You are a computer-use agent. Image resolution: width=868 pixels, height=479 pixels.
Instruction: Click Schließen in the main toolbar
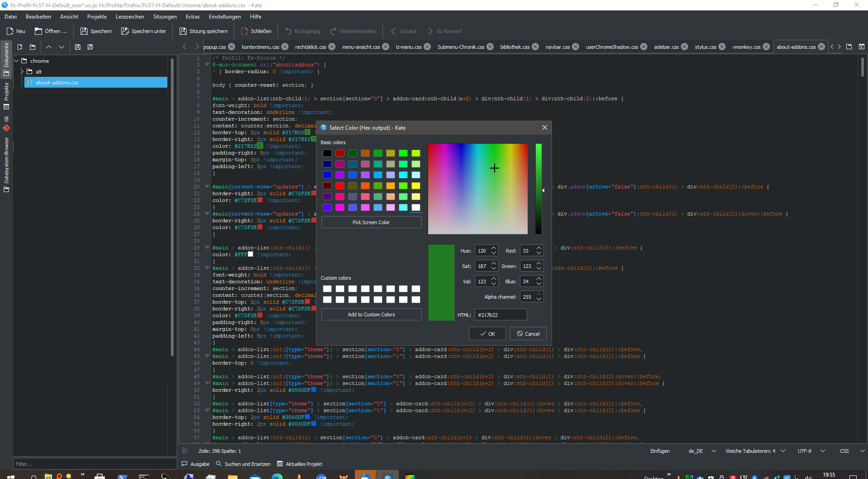(x=256, y=31)
